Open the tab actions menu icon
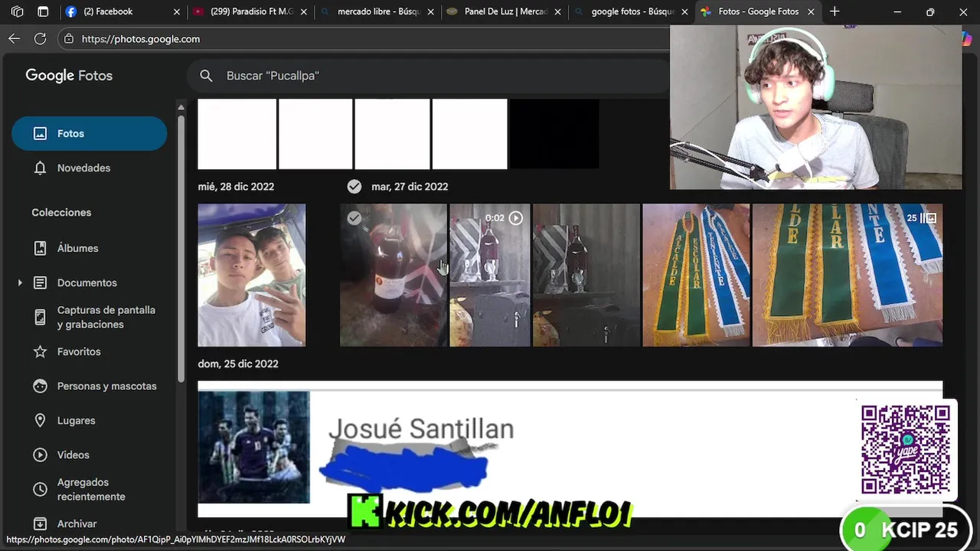The height and width of the screenshot is (551, 980). click(43, 11)
